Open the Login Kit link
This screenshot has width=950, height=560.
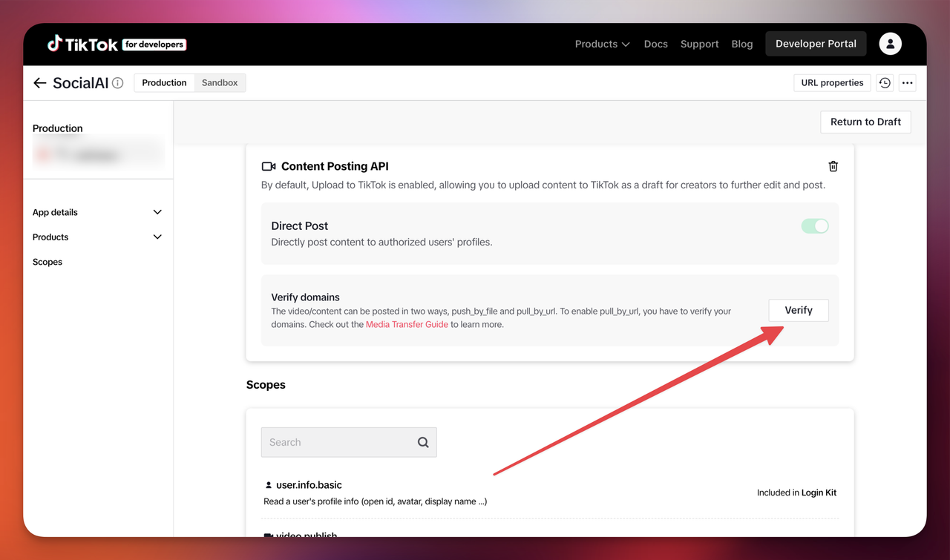coord(819,493)
